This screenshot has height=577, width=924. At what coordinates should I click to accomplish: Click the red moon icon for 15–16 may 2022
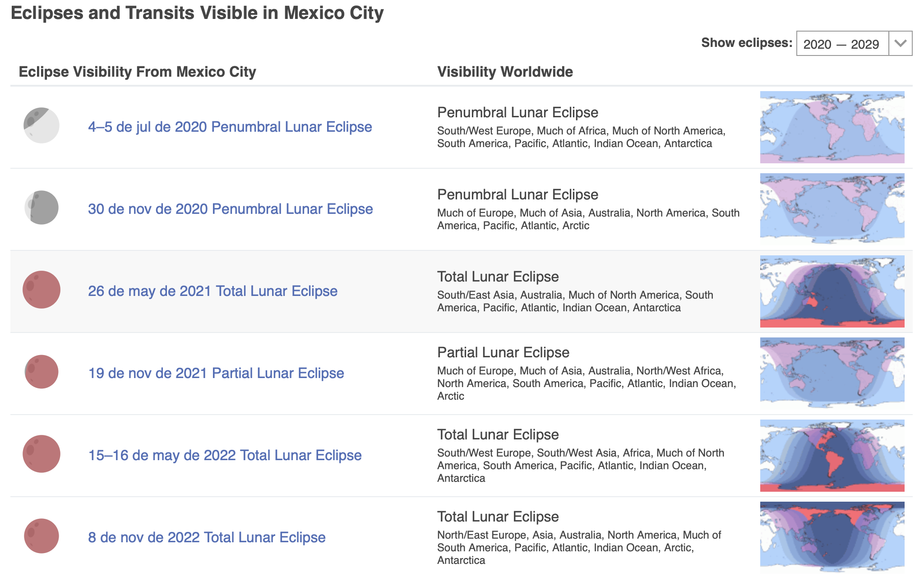(x=41, y=455)
